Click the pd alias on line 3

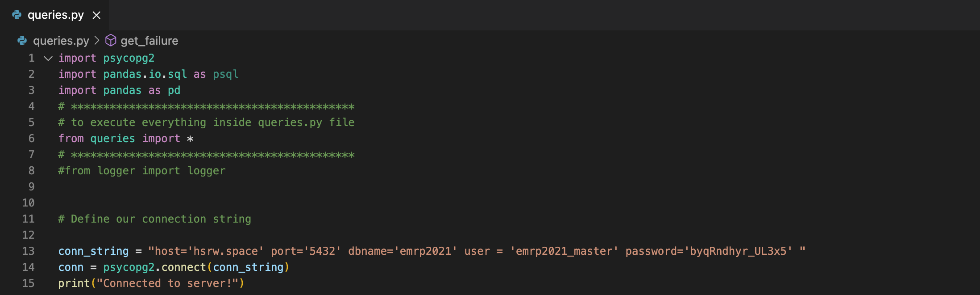(174, 90)
